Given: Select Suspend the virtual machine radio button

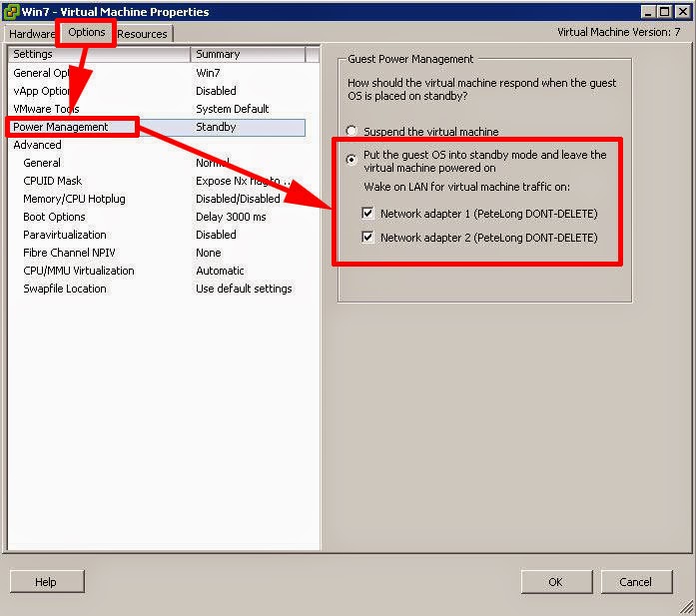Looking at the screenshot, I should pos(351,131).
